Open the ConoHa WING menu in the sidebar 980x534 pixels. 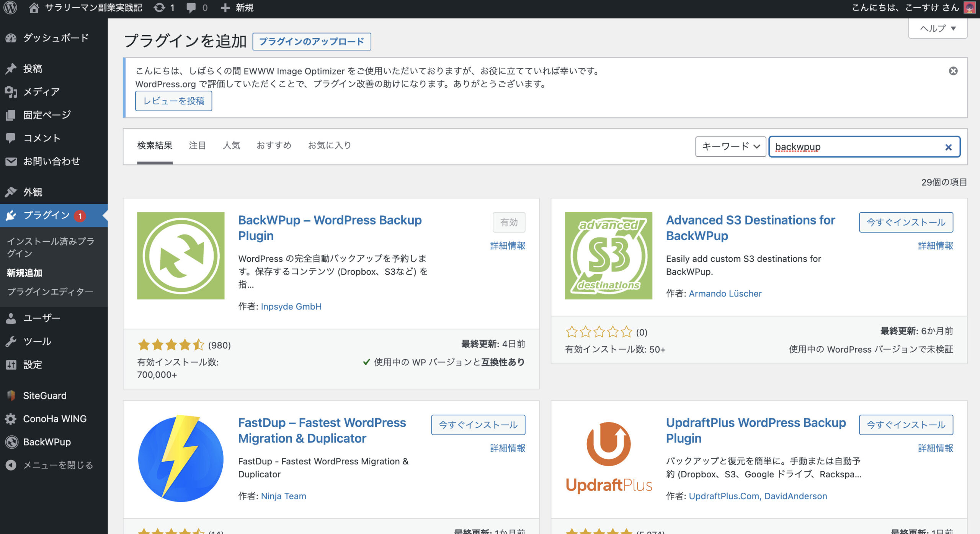pos(55,419)
